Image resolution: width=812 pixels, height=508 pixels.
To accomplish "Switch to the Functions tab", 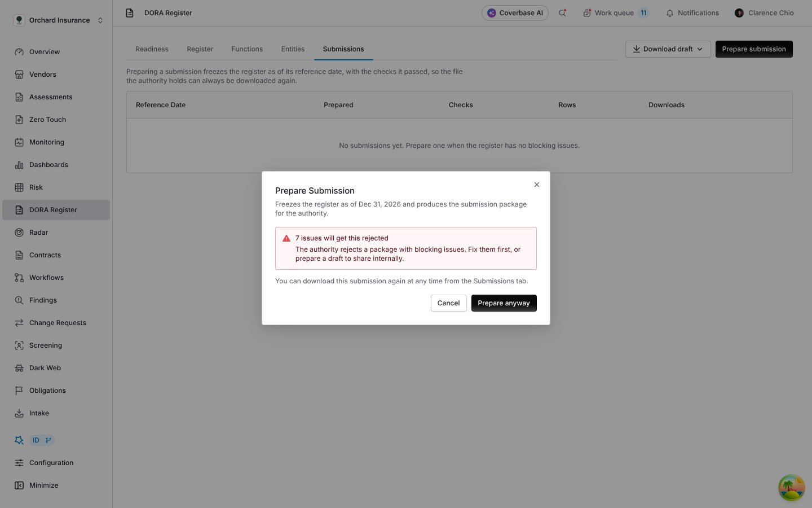I will click(x=247, y=49).
